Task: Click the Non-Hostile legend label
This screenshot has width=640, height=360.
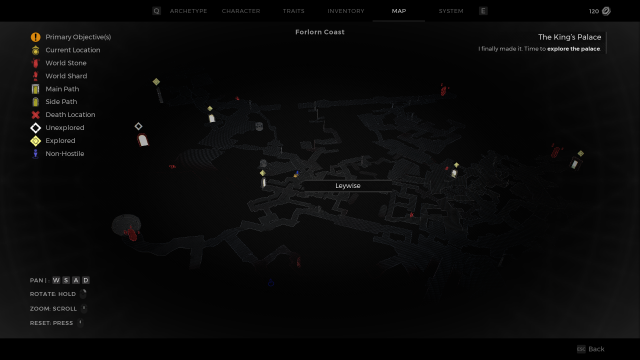Action: tap(65, 153)
